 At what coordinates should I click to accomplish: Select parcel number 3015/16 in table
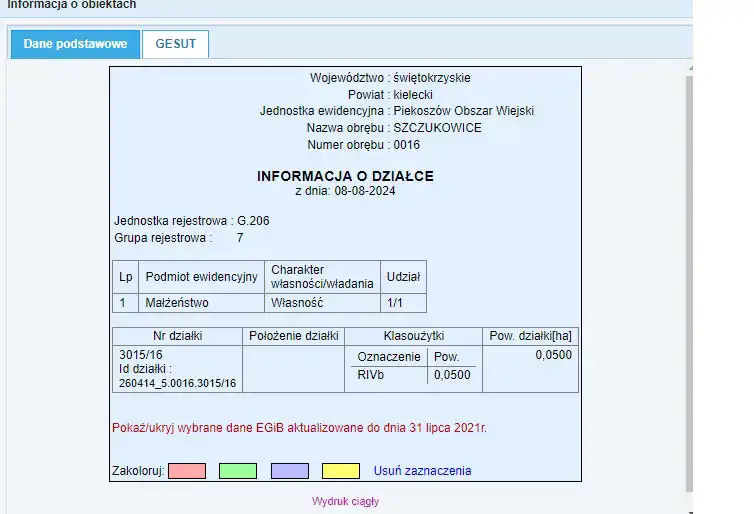[140, 355]
